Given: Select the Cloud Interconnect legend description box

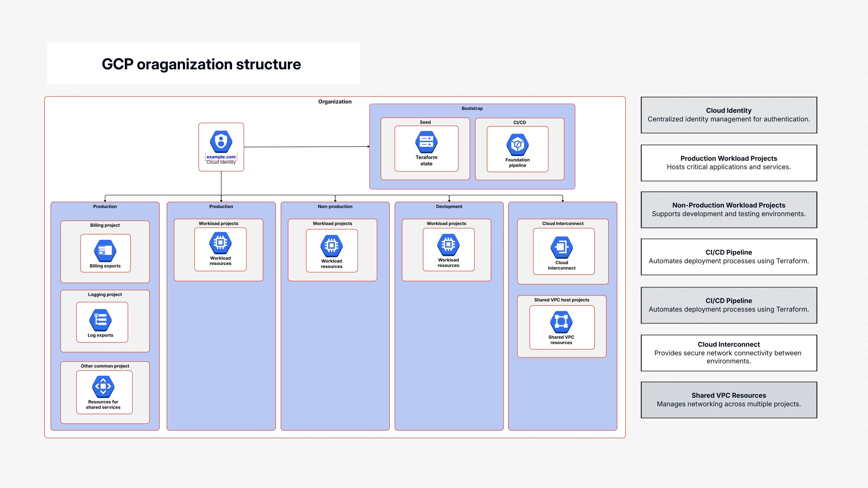Looking at the screenshot, I should pyautogui.click(x=728, y=353).
